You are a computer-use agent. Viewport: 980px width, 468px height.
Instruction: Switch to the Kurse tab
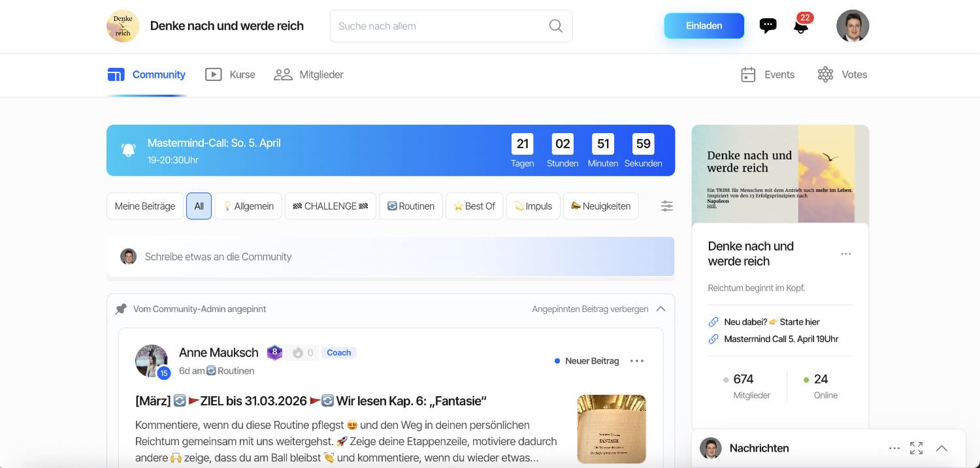click(x=231, y=74)
